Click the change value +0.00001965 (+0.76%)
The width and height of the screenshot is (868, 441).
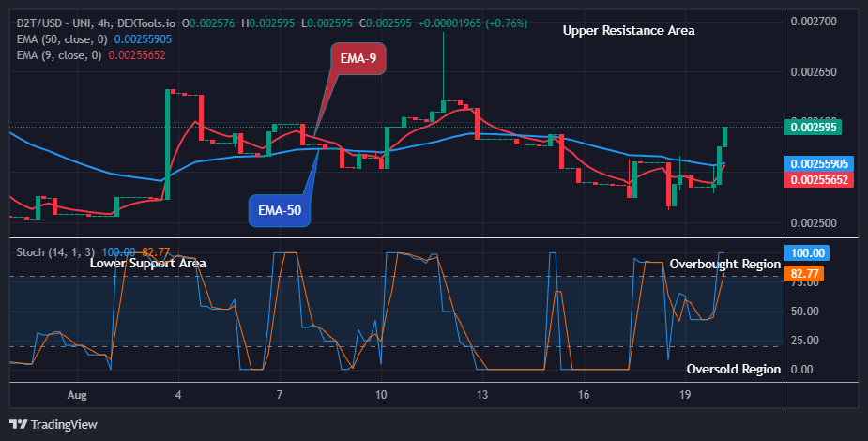(x=472, y=23)
